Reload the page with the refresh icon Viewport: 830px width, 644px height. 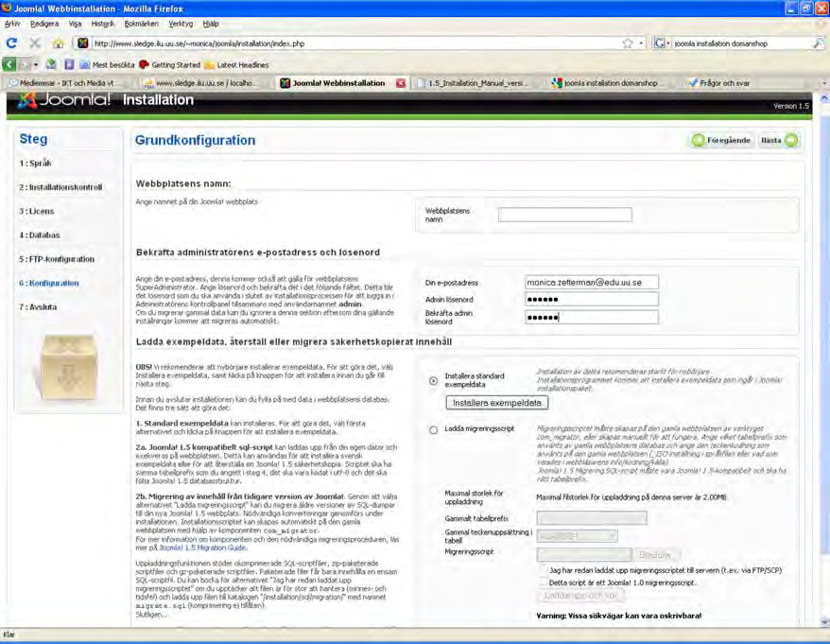11,44
